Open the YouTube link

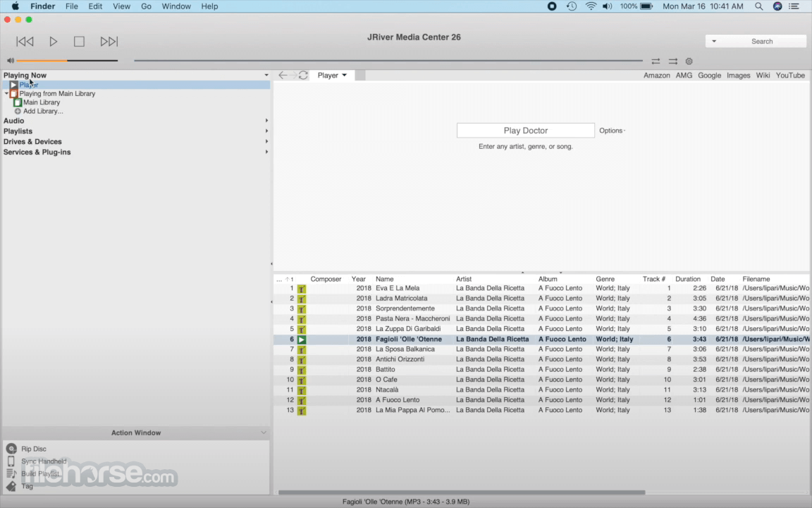click(x=789, y=75)
